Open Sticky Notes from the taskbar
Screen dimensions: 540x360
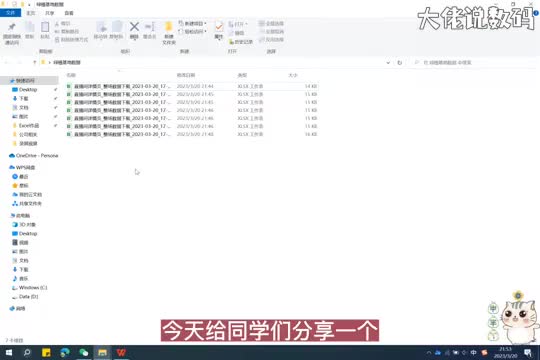coord(46,352)
